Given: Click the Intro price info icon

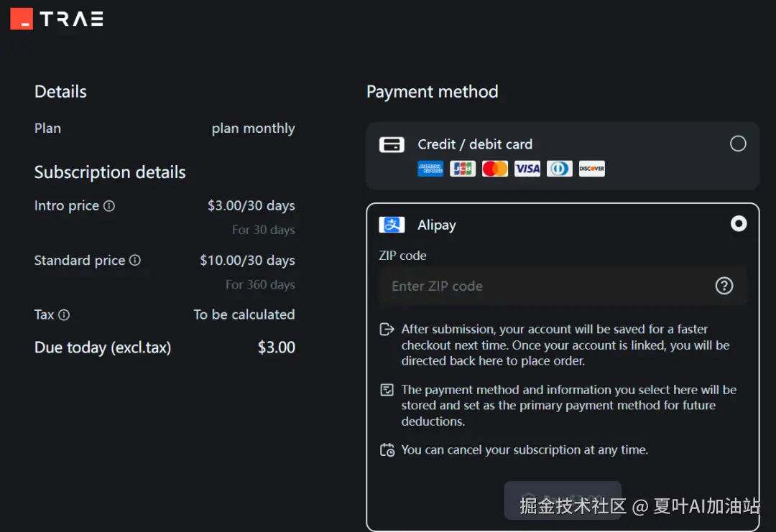Looking at the screenshot, I should point(109,206).
